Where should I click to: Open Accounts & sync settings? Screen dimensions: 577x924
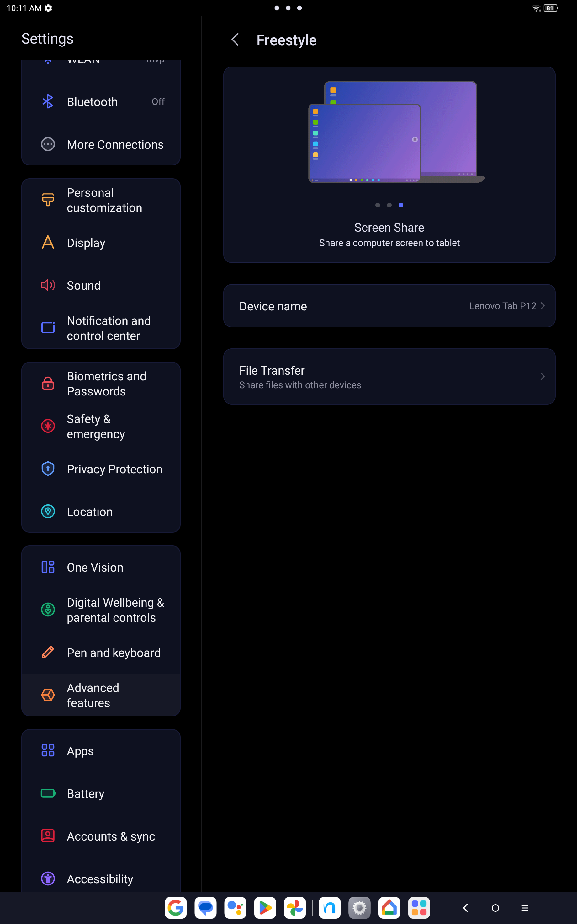[x=101, y=836]
